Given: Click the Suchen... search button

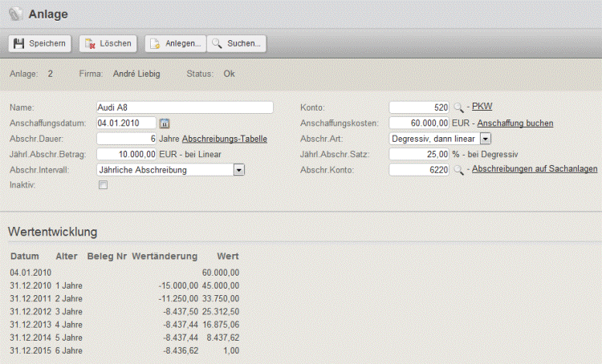Looking at the screenshot, I should click(x=237, y=43).
